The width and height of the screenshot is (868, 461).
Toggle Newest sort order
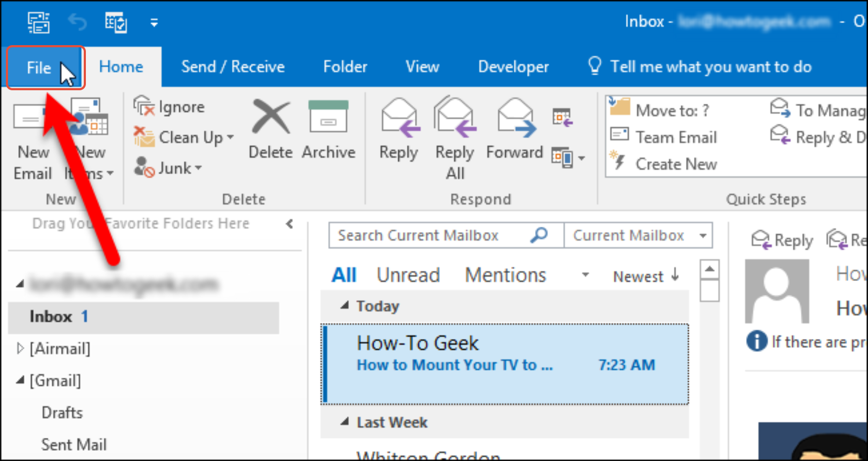tap(646, 276)
